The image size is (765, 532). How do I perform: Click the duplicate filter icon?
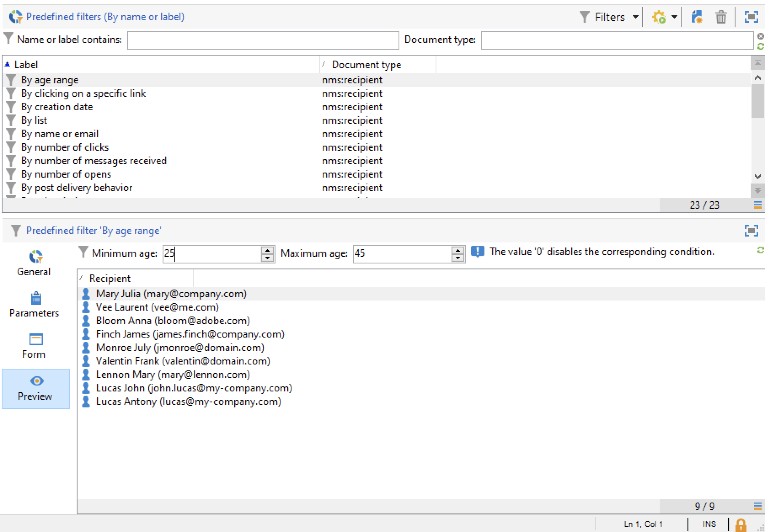pyautogui.click(x=697, y=17)
